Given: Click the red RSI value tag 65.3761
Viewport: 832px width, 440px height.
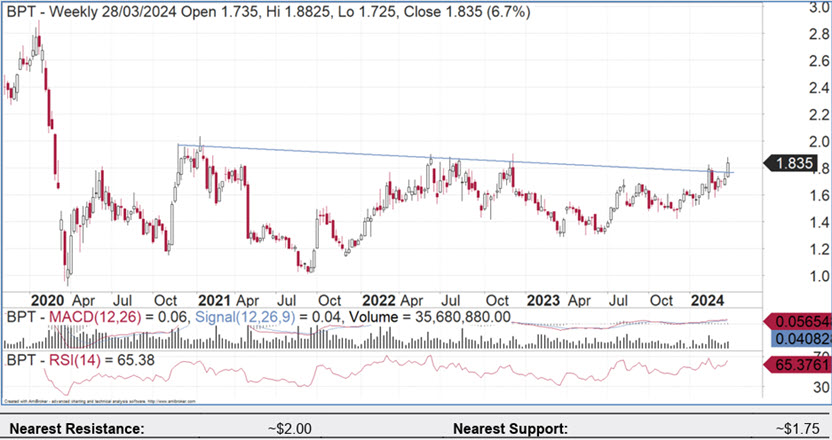Looking at the screenshot, I should tap(798, 365).
